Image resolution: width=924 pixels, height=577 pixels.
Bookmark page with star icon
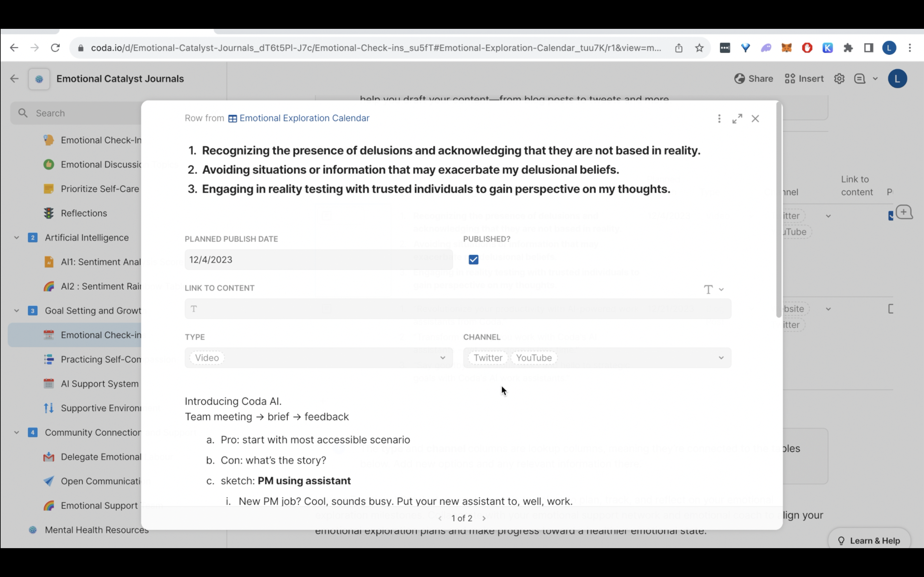(699, 48)
